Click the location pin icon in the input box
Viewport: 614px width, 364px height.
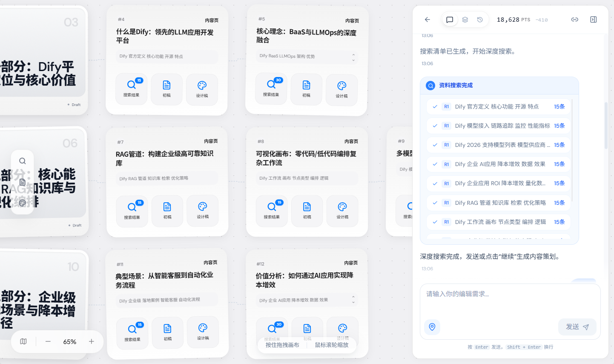coord(432,327)
